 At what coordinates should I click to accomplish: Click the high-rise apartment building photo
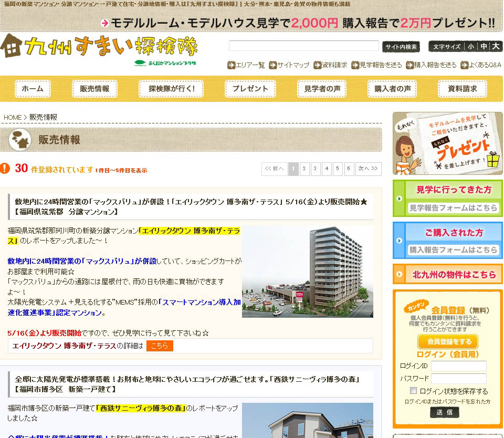tap(308, 272)
